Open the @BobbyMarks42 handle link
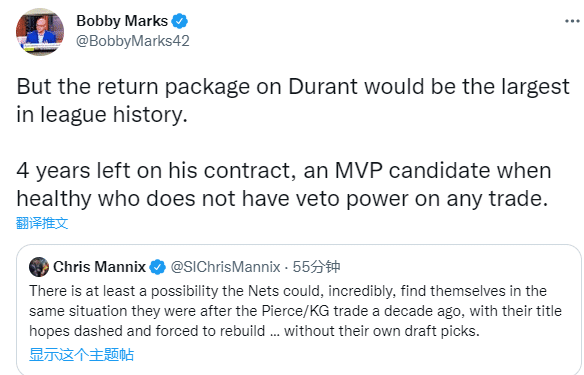This screenshot has height=375, width=584. tap(133, 41)
